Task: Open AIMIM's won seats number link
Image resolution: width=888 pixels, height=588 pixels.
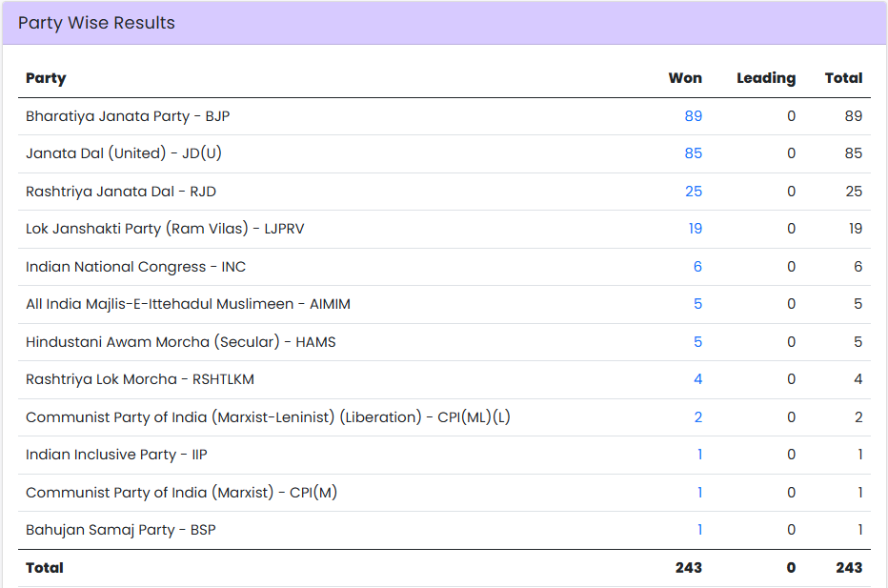Action: click(697, 304)
